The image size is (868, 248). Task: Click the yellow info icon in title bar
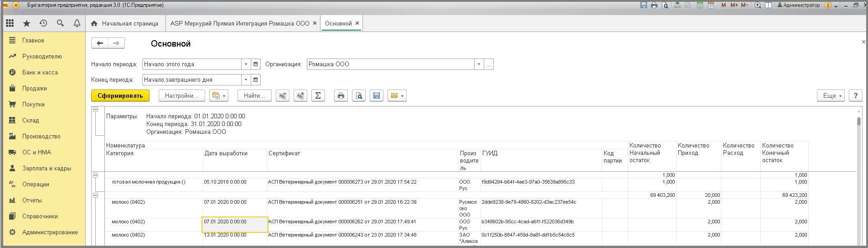[828, 5]
